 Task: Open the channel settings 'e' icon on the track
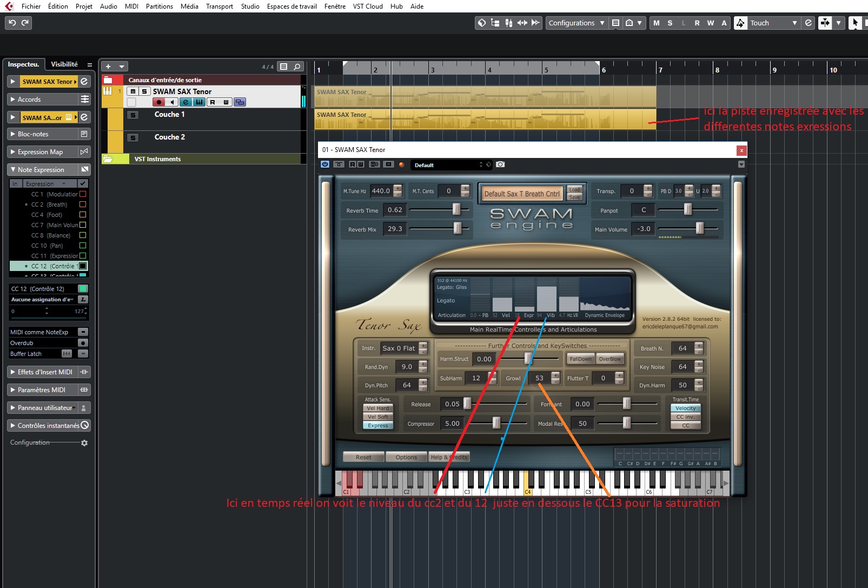coord(185,102)
